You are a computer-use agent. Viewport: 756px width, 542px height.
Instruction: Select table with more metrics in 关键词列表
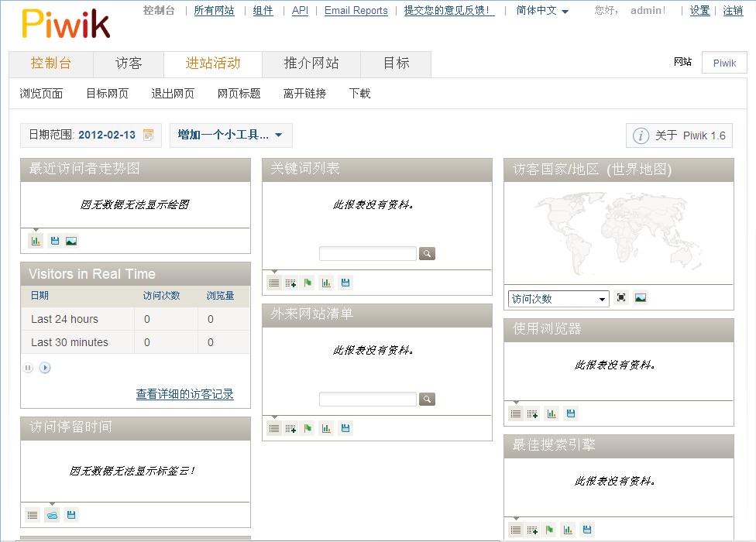290,283
